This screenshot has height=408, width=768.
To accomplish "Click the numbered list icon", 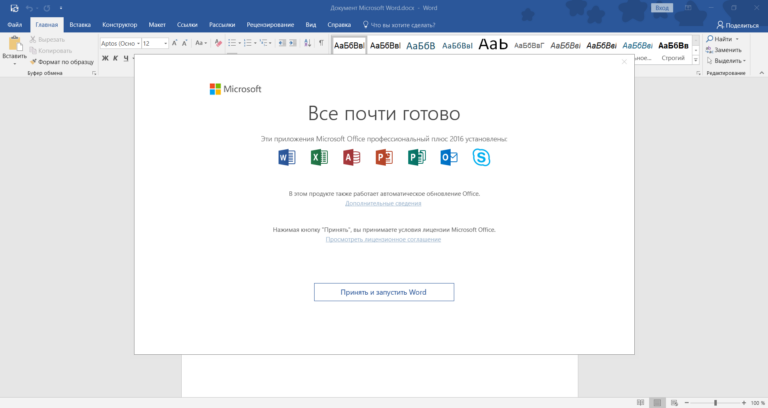I will [250, 43].
